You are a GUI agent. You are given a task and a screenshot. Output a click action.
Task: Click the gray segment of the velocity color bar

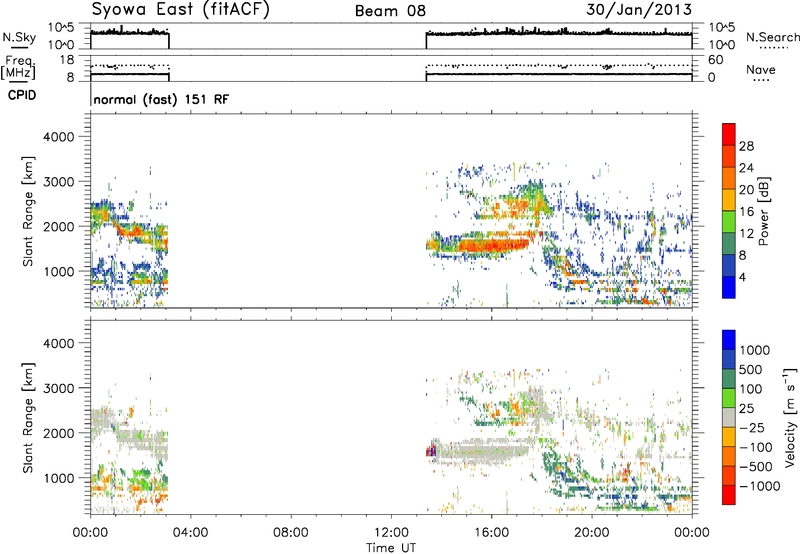coord(729,417)
